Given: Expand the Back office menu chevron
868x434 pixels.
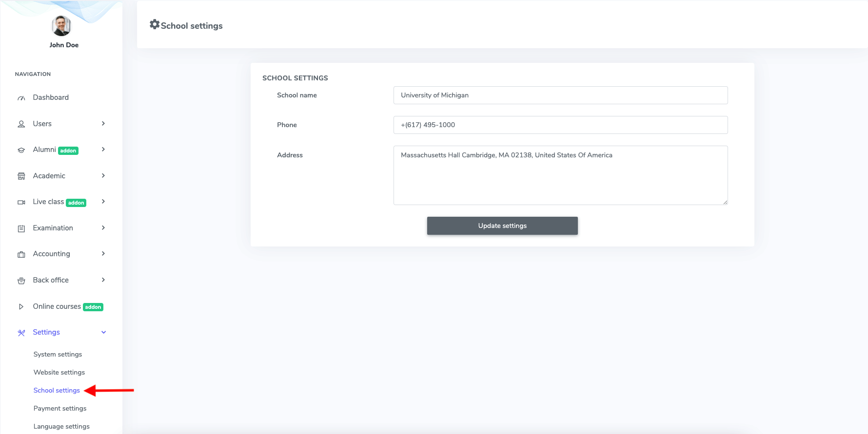Looking at the screenshot, I should point(103,280).
